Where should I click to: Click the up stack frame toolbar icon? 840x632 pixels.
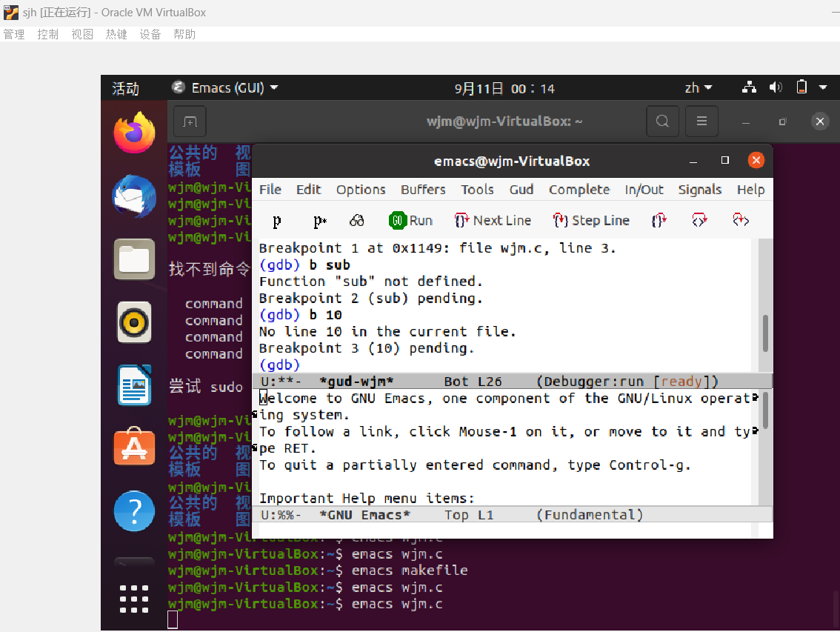[699, 220]
